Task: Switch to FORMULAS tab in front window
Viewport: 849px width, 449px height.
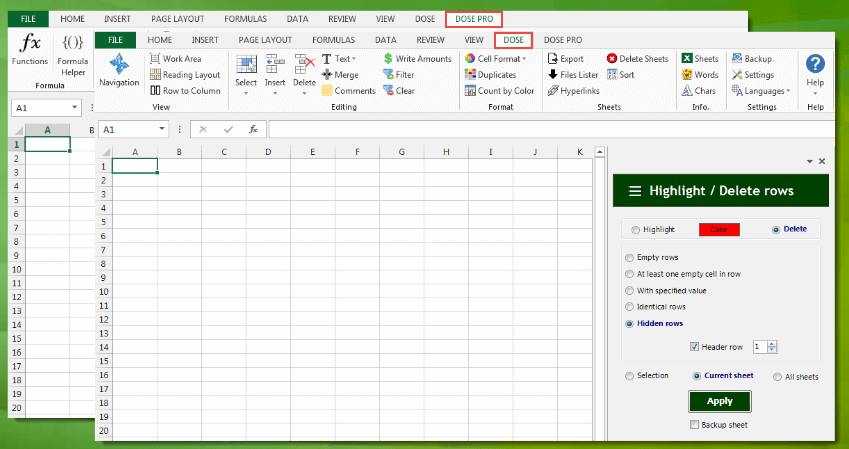Action: point(334,40)
